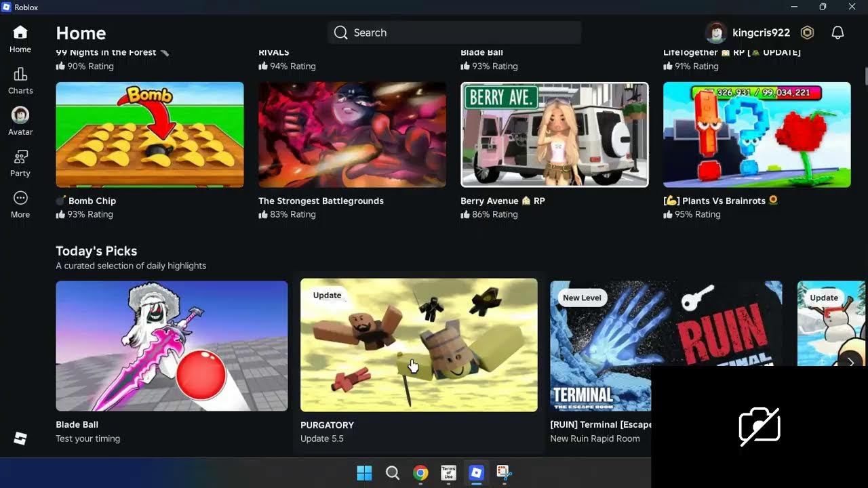Open Charts in the sidebar
The height and width of the screenshot is (488, 868).
tap(20, 81)
